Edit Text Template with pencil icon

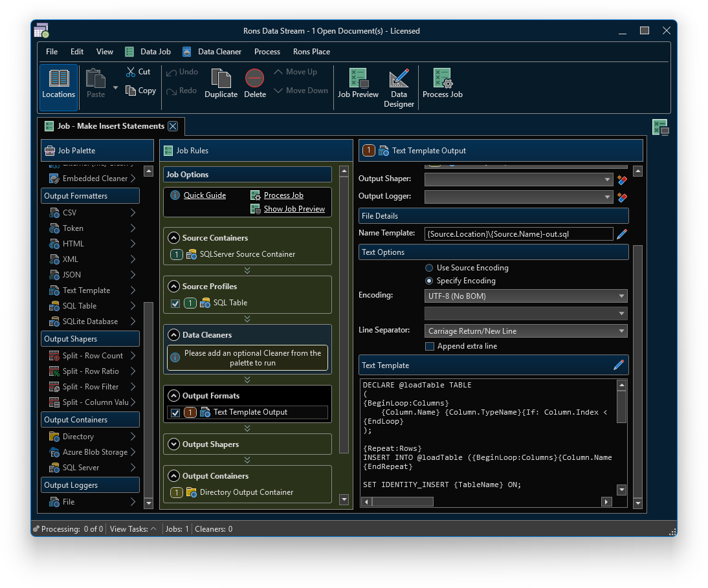(x=619, y=365)
